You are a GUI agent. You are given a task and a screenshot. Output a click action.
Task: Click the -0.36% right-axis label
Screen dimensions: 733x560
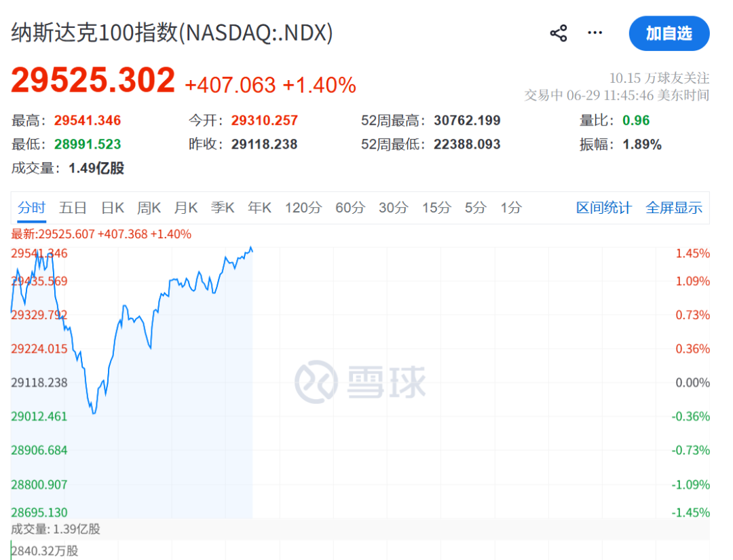691,416
